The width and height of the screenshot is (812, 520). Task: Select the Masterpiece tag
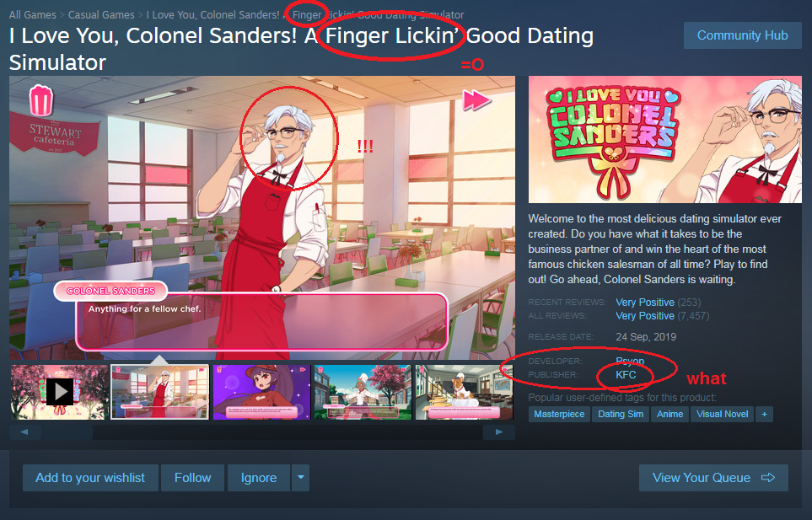click(559, 414)
